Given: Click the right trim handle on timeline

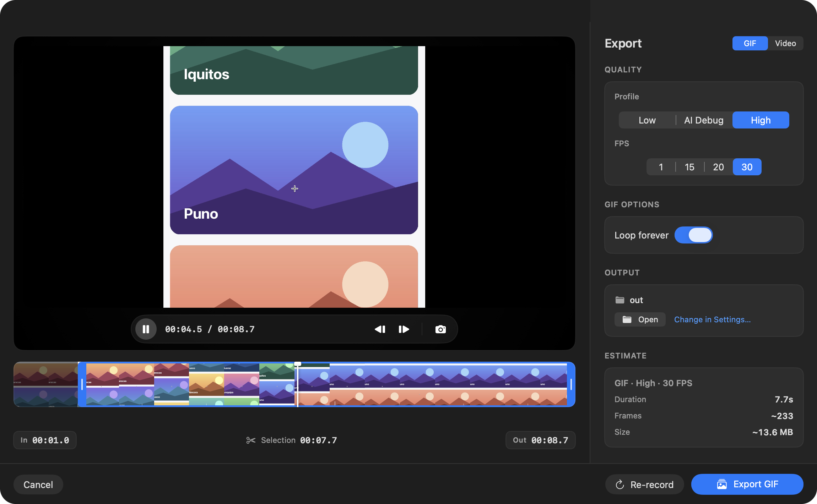Looking at the screenshot, I should [571, 384].
